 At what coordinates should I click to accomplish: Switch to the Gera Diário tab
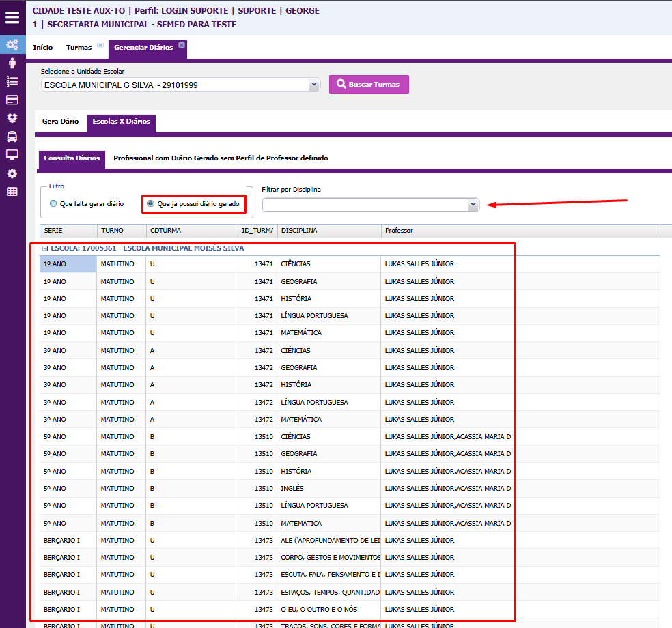tap(60, 122)
